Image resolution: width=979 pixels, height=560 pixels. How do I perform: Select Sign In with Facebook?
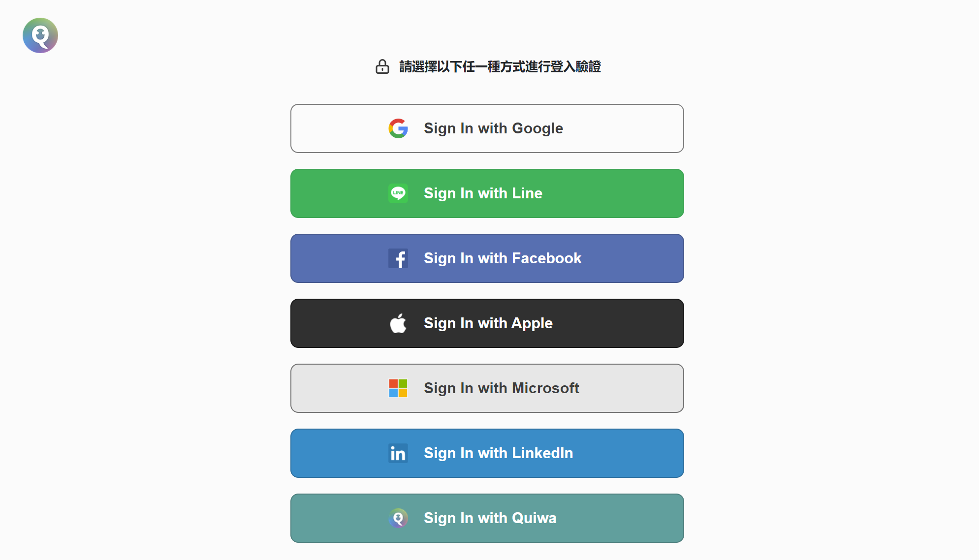[x=487, y=258]
